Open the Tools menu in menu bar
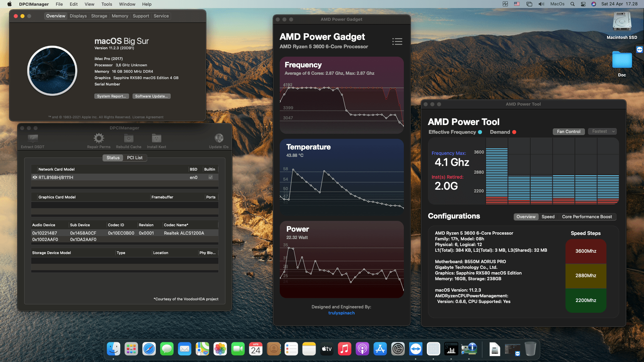 pos(107,4)
